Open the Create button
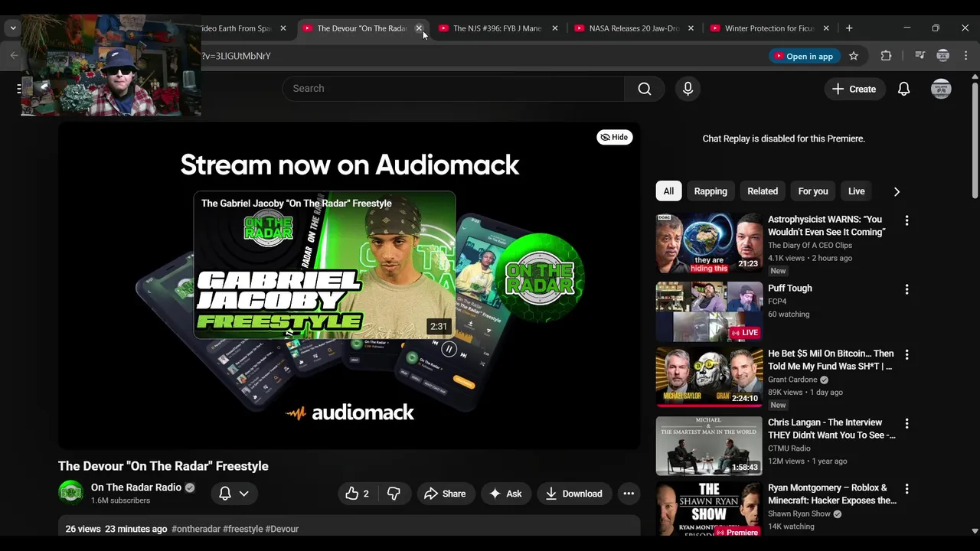The height and width of the screenshot is (551, 980). [854, 89]
